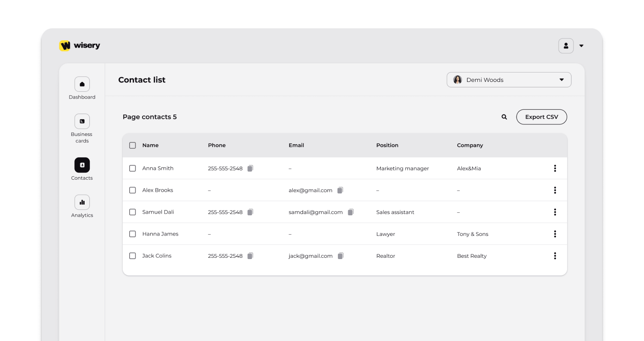Copy Anna Smith's phone number
Image resolution: width=644 pixels, height=341 pixels.
click(250, 168)
